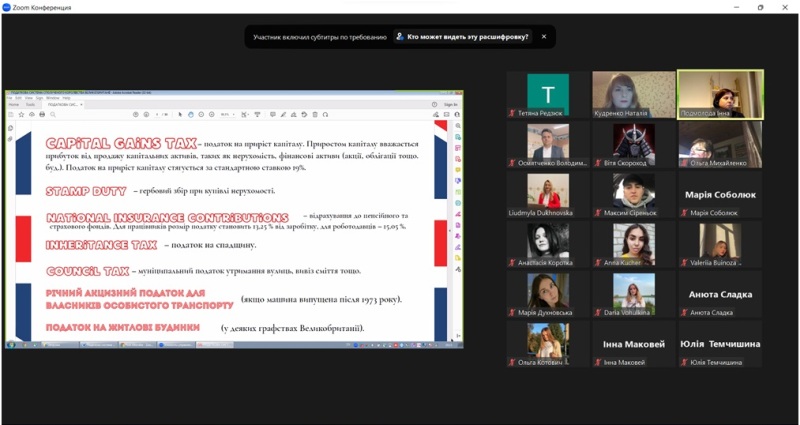The height and width of the screenshot is (425, 800).
Task: Go to previous page with up arrow icon
Action: pyautogui.click(x=136, y=114)
